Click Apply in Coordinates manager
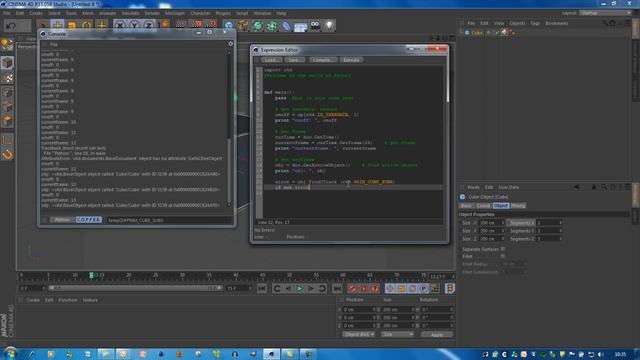Screen dimensions: 640x360 click(x=437, y=335)
